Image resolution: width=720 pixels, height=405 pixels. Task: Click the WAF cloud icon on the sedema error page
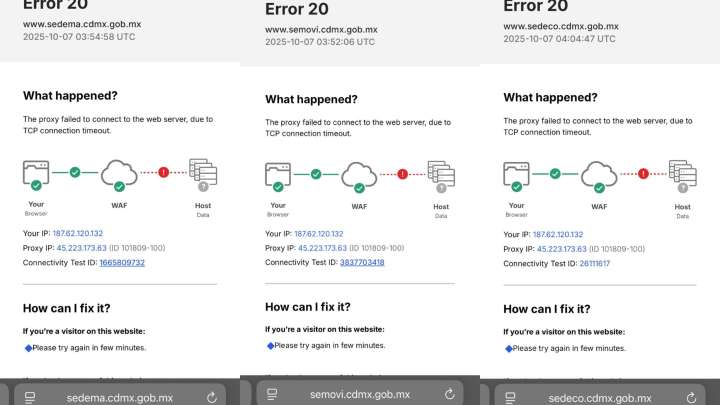119,172
